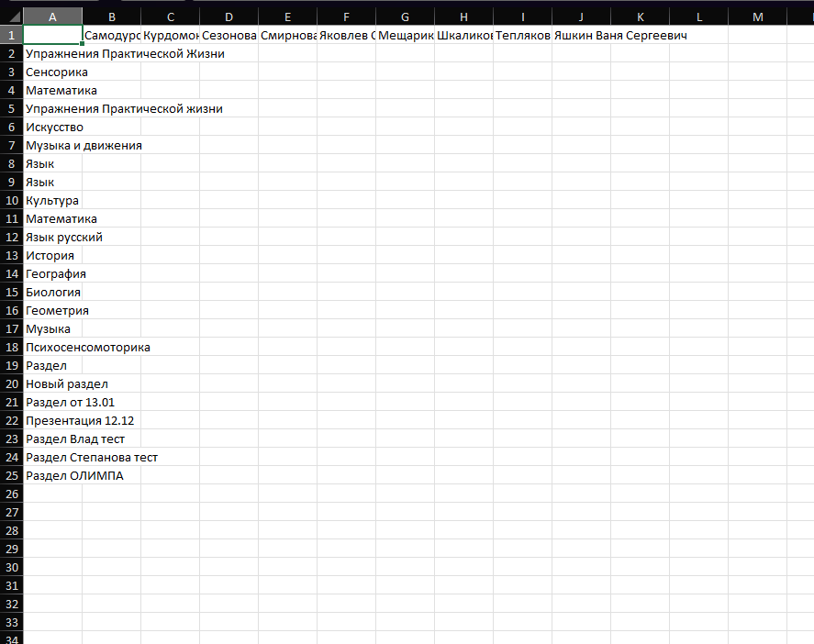Click cell 'Курдомон' in row 1
The height and width of the screenshot is (644, 814).
click(x=171, y=35)
